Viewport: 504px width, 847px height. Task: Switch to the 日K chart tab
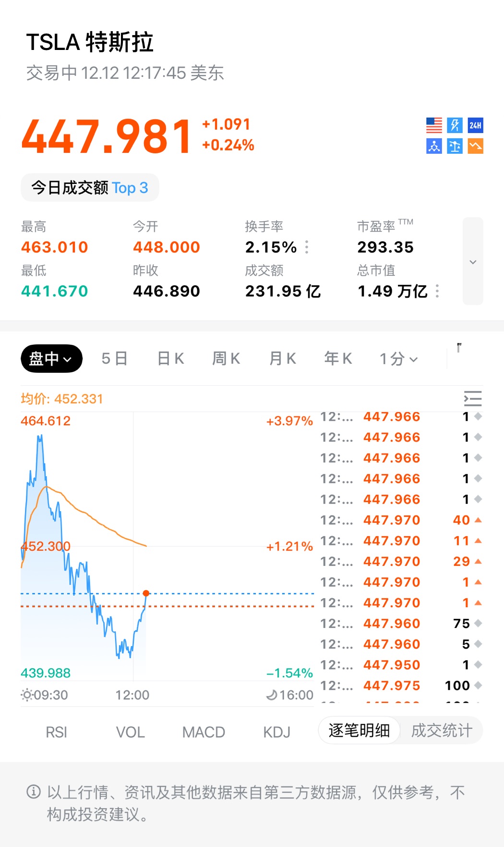point(171,358)
